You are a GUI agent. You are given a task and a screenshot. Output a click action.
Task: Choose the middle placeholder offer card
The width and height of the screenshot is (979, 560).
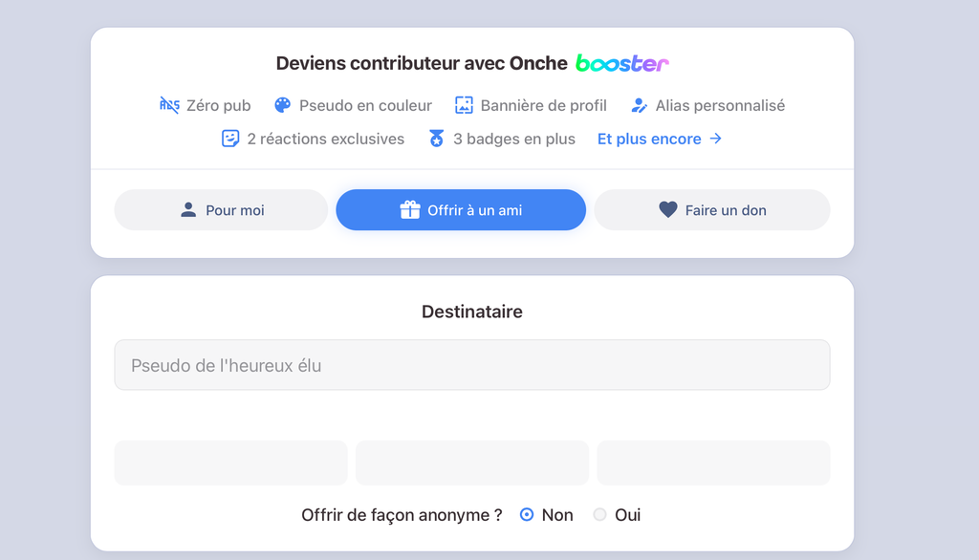[x=472, y=463]
